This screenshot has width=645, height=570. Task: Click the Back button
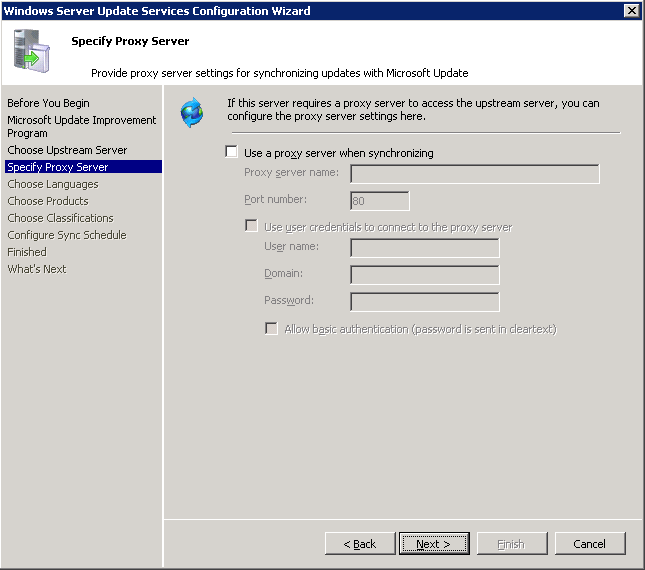pos(360,544)
